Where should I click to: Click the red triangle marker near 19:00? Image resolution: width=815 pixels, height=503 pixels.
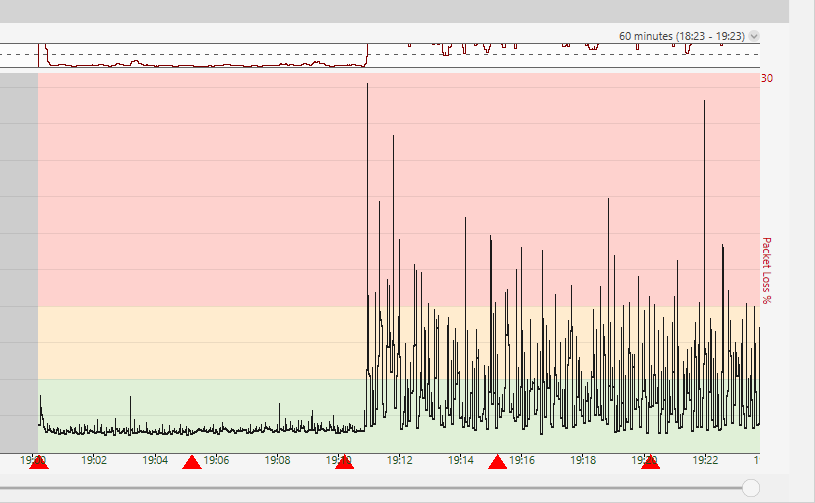pyautogui.click(x=38, y=462)
